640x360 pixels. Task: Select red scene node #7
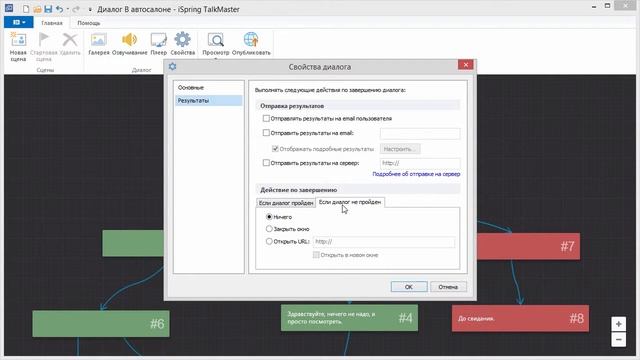pos(528,247)
